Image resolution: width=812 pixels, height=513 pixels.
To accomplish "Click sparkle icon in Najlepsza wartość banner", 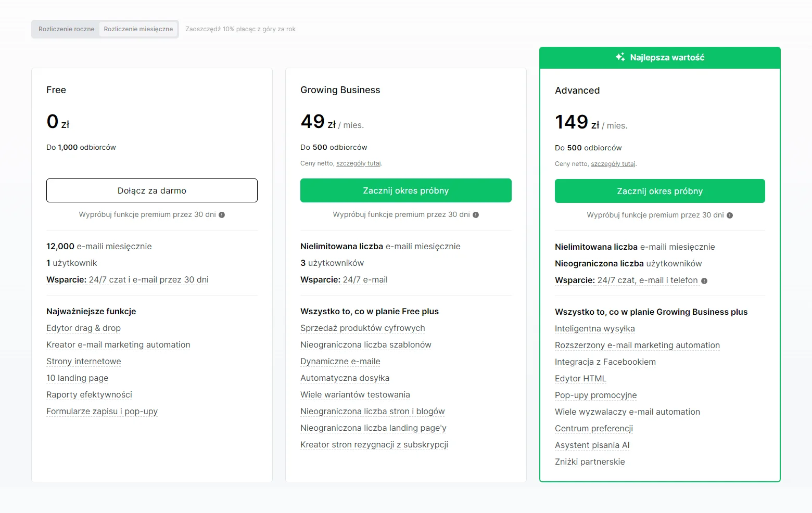I will (620, 57).
